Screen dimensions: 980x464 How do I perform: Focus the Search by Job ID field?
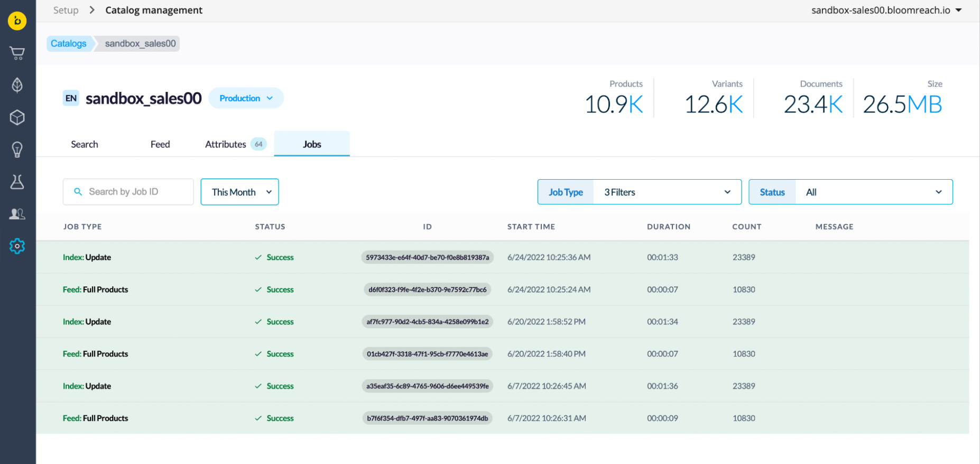128,192
